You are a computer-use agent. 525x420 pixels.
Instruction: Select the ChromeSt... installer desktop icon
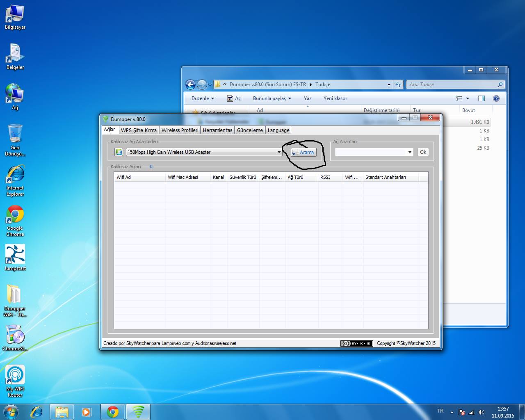tap(15, 338)
